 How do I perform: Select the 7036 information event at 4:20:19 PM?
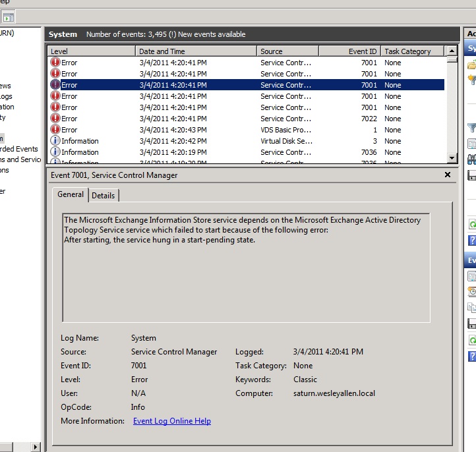coord(246,152)
